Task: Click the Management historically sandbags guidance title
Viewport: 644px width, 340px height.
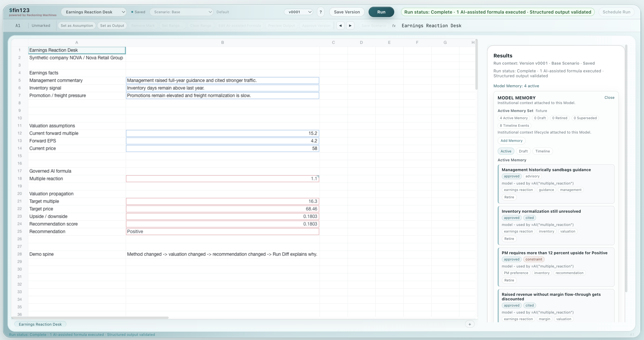Action: pyautogui.click(x=546, y=170)
